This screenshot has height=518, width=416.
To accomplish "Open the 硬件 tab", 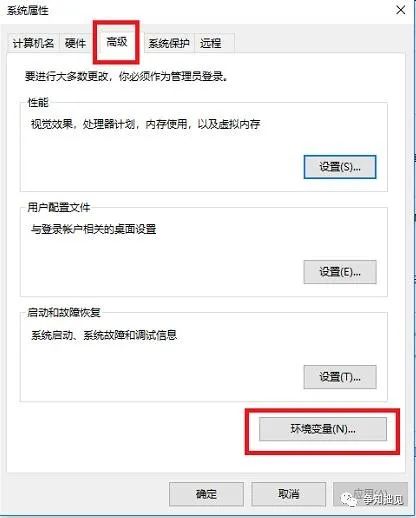I will [75, 43].
